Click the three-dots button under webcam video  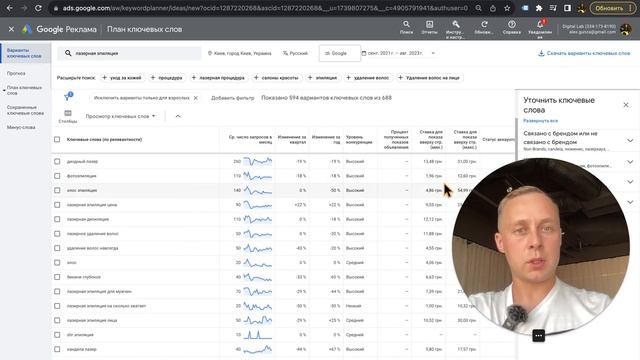coord(539,336)
